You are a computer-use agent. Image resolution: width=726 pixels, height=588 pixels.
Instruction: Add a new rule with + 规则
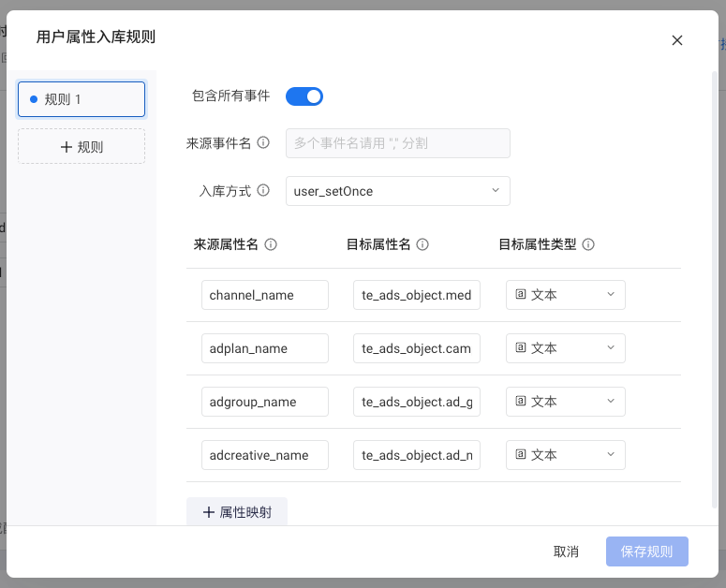click(x=81, y=147)
